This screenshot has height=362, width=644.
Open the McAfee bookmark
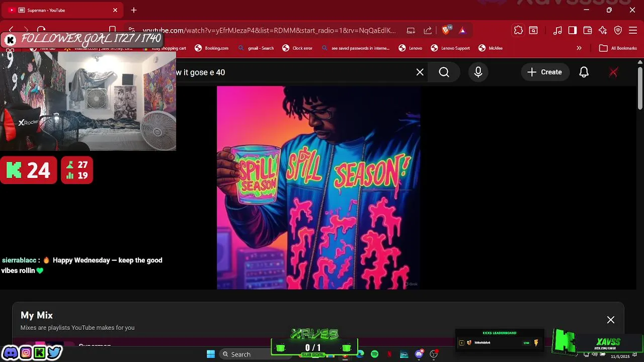click(x=491, y=48)
